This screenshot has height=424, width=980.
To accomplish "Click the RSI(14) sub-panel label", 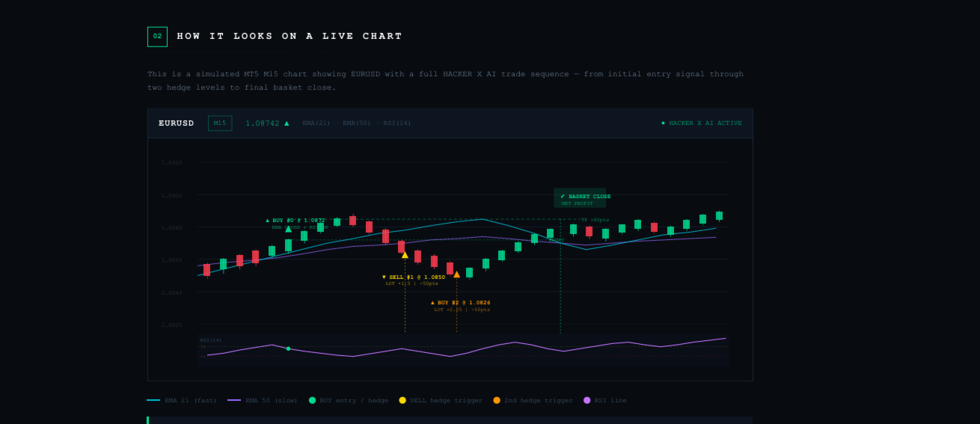I will (210, 340).
